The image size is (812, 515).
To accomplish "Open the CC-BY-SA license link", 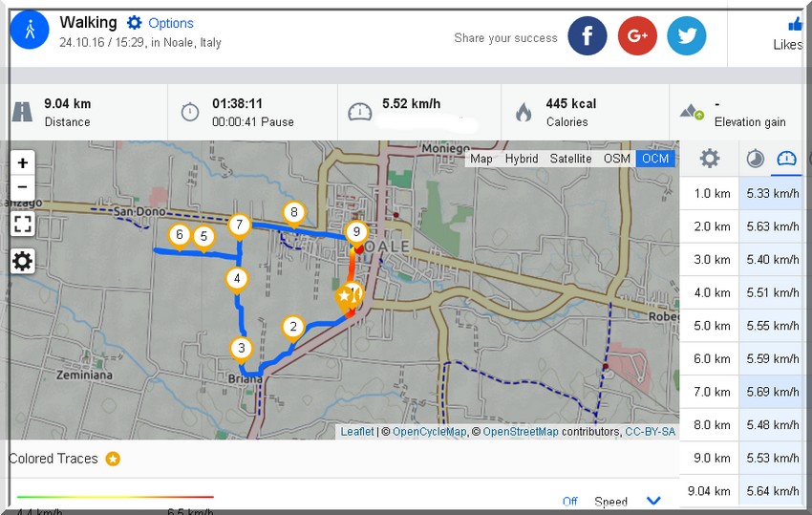I will [x=650, y=432].
